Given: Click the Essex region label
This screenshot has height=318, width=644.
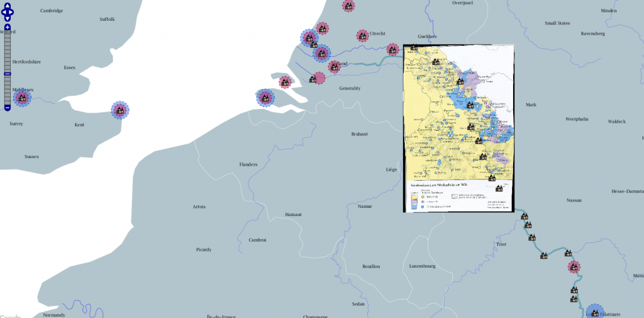Looking at the screenshot, I should pos(70,67).
